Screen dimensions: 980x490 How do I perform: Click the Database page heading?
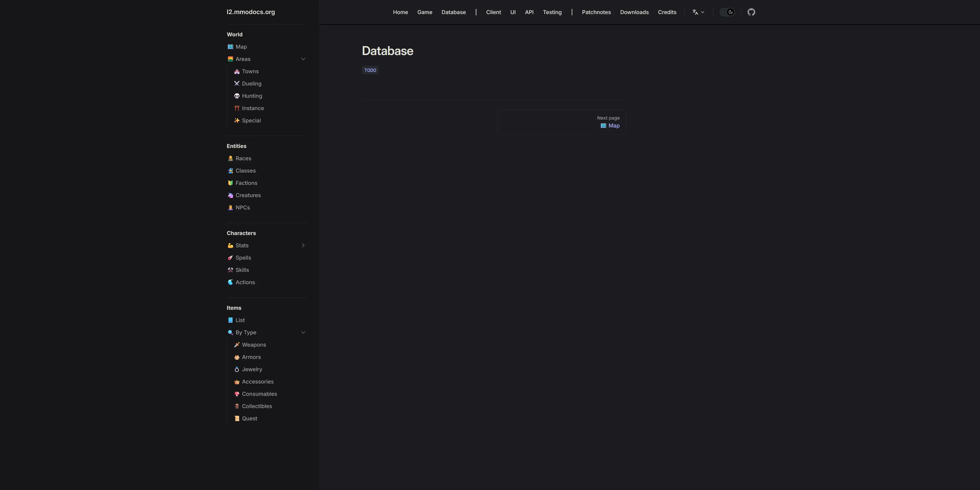coord(387,51)
